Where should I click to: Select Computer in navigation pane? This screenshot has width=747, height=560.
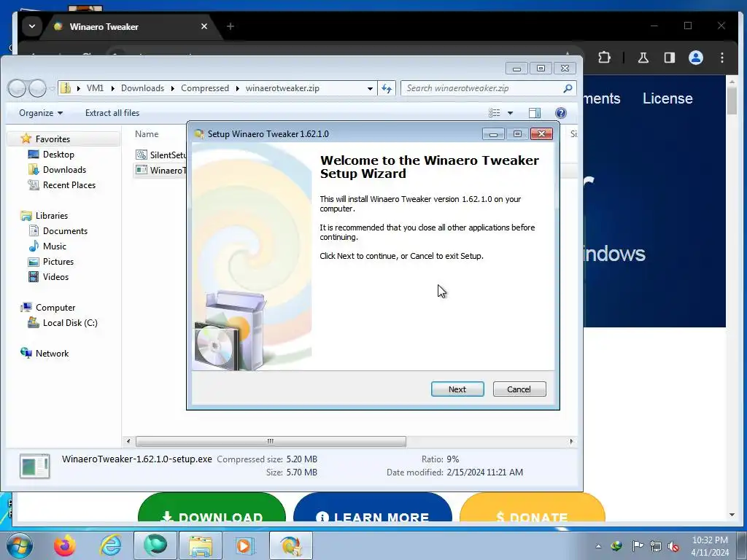click(55, 308)
